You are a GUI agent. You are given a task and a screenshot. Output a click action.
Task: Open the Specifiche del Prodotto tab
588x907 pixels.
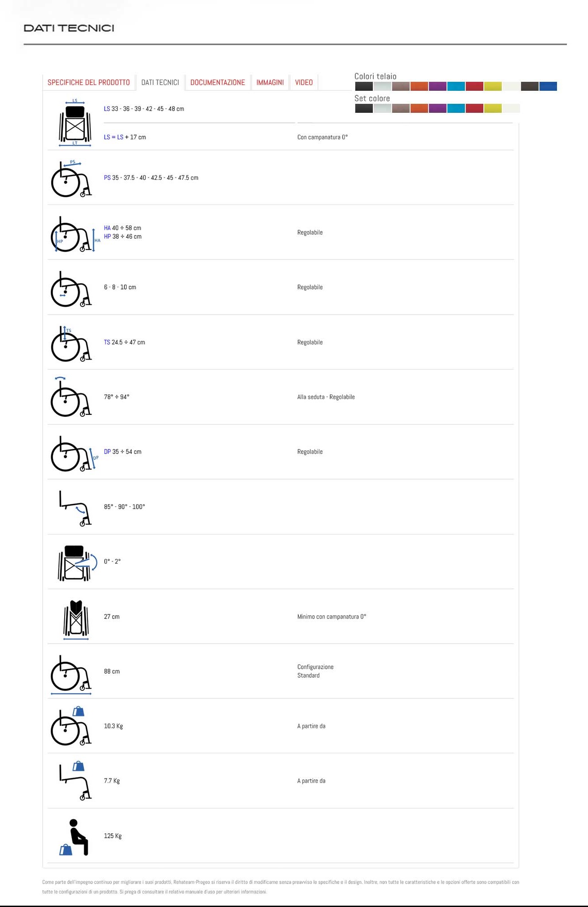coord(88,83)
